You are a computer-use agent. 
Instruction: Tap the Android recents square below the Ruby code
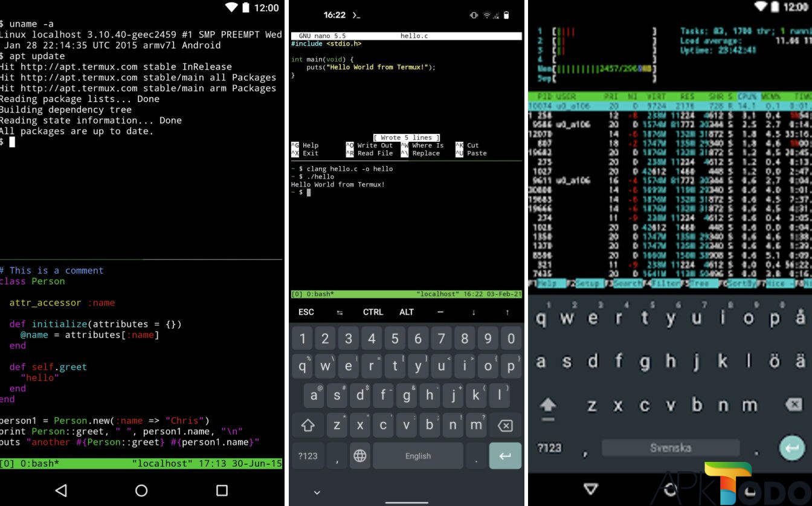(x=222, y=490)
